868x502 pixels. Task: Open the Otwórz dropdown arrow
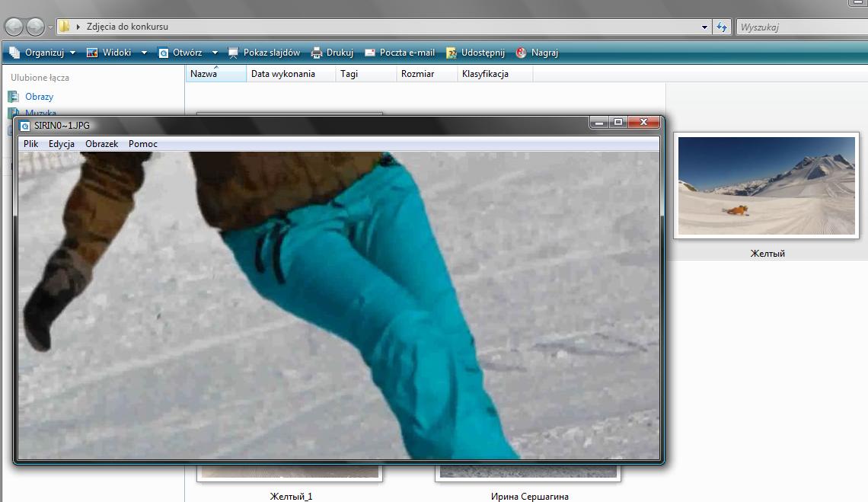[x=215, y=53]
